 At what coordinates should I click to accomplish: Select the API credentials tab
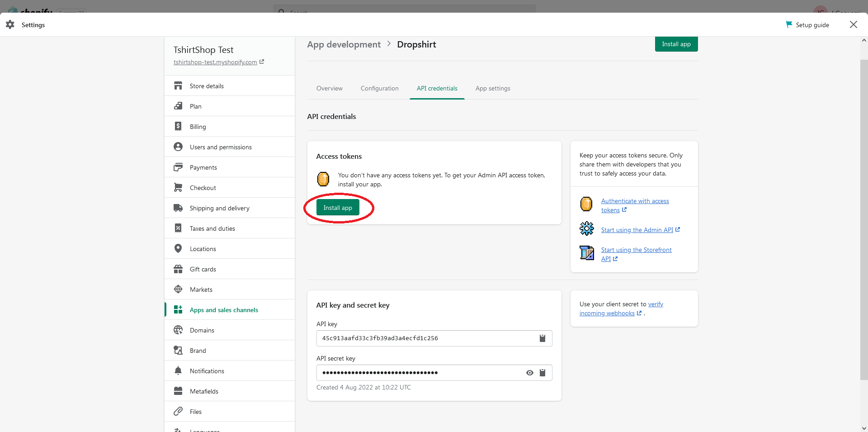437,89
